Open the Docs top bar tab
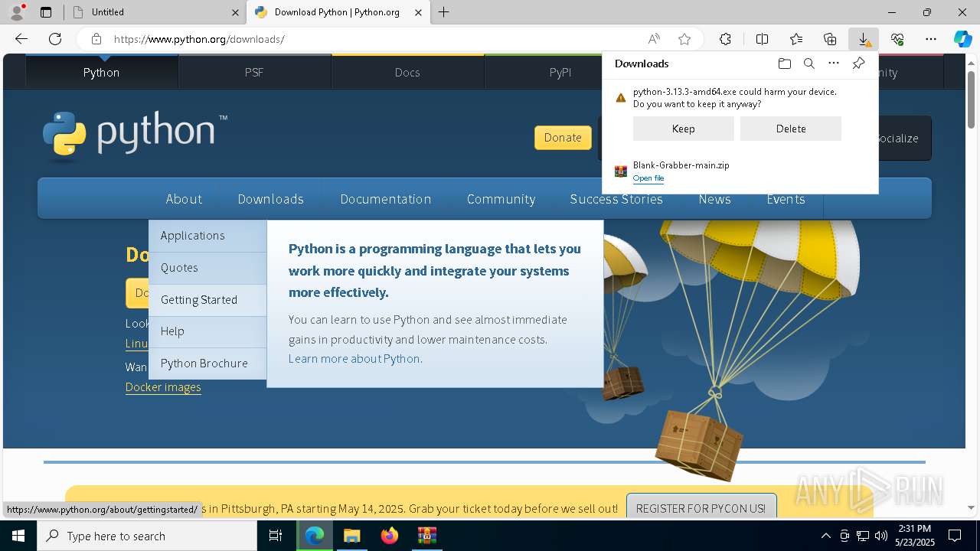 pos(407,72)
